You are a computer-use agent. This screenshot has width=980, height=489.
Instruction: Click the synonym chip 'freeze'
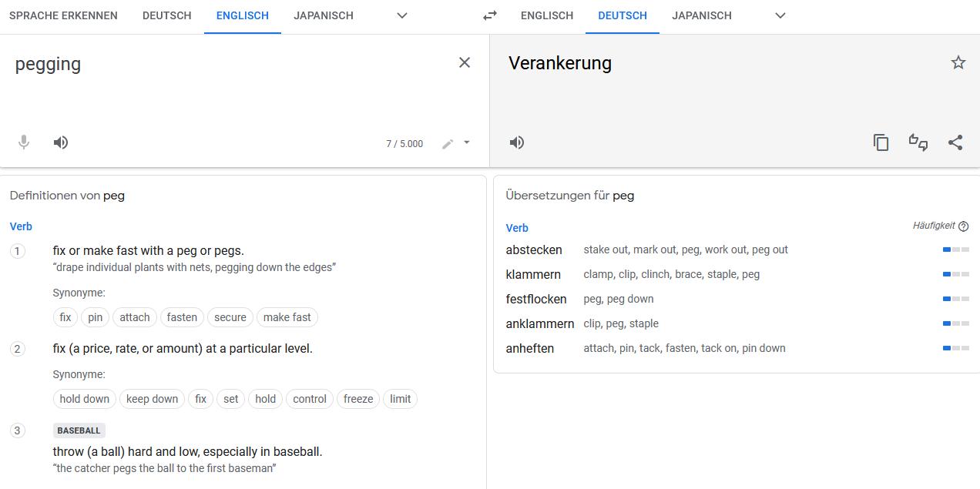tap(358, 399)
